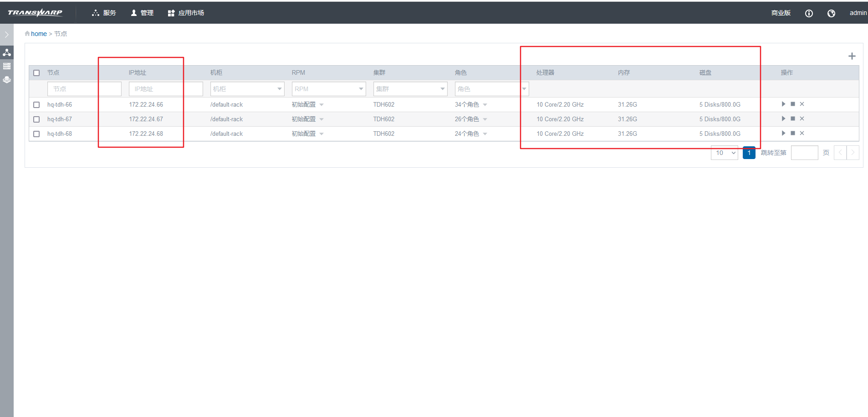Open the 服务 menu

[104, 13]
